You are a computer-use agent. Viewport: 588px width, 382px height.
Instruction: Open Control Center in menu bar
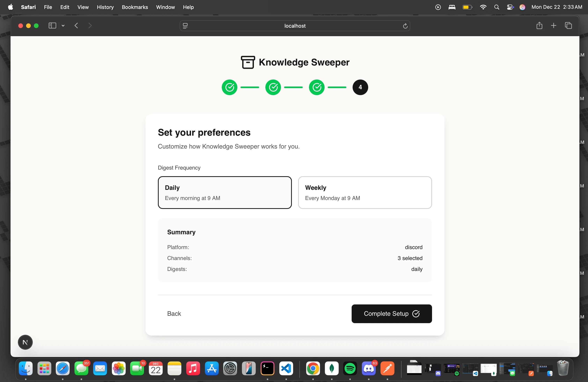510,7
